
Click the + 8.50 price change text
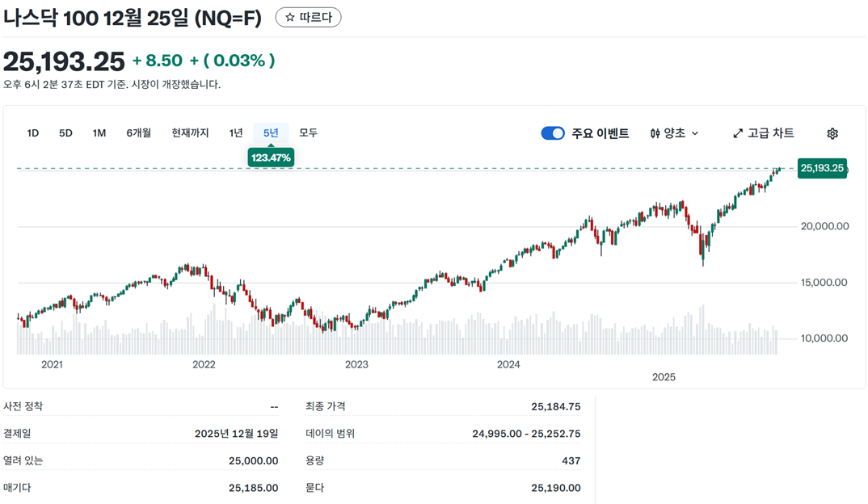click(x=158, y=61)
